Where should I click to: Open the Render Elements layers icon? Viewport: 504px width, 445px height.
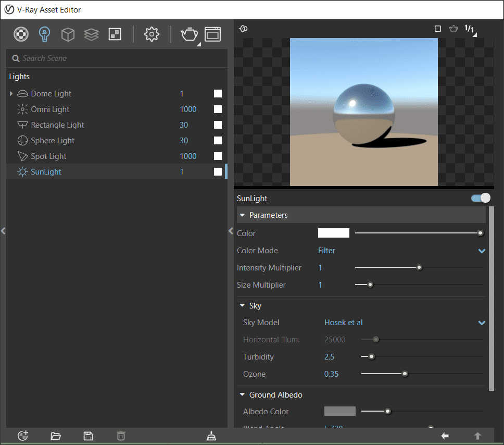pyautogui.click(x=91, y=34)
